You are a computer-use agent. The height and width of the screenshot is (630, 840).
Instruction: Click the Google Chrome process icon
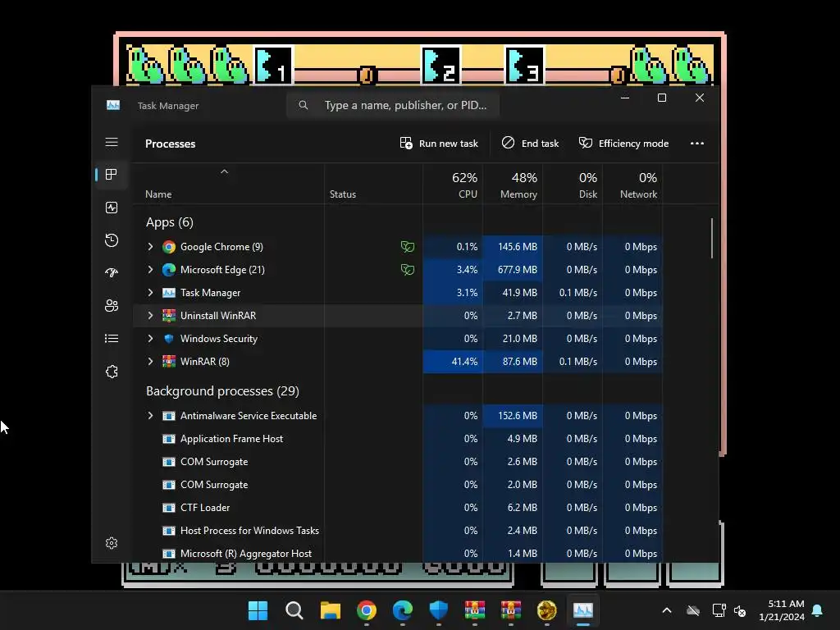tap(169, 246)
